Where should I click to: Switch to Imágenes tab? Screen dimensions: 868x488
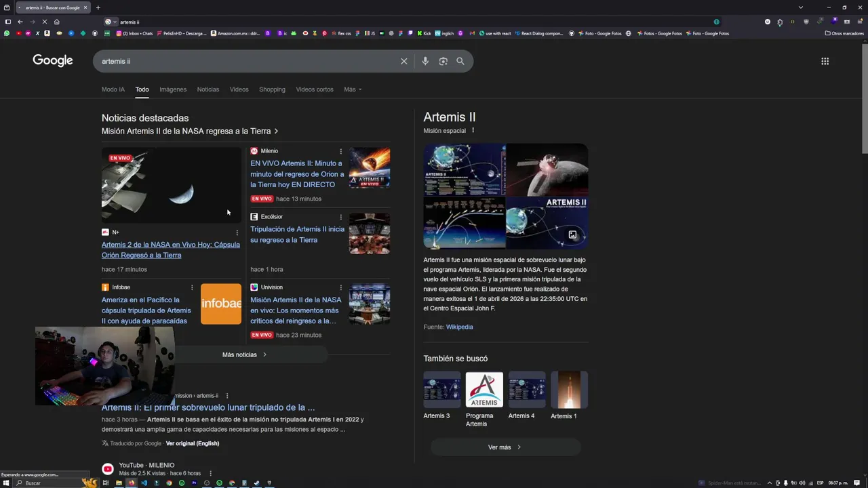173,89
